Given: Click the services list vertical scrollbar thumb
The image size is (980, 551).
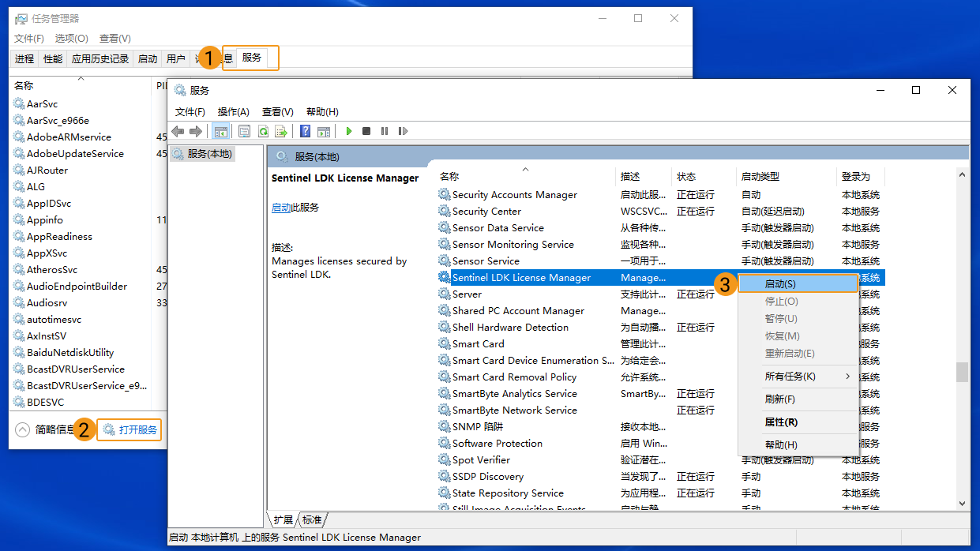Looking at the screenshot, I should click(962, 372).
